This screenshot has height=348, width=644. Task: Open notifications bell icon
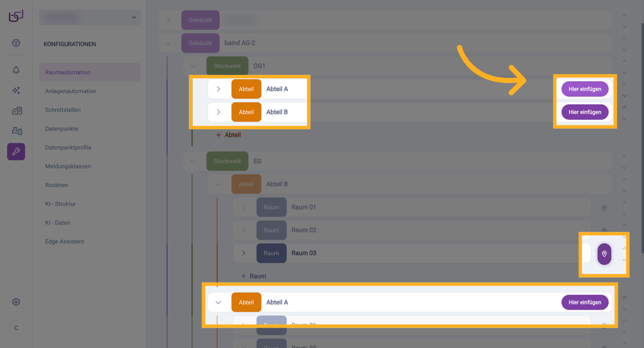tap(16, 70)
